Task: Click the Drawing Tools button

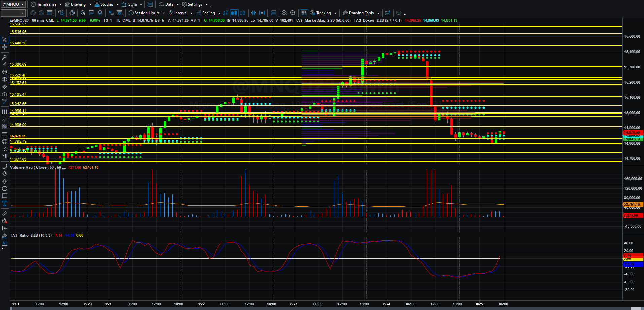Action: [361, 13]
